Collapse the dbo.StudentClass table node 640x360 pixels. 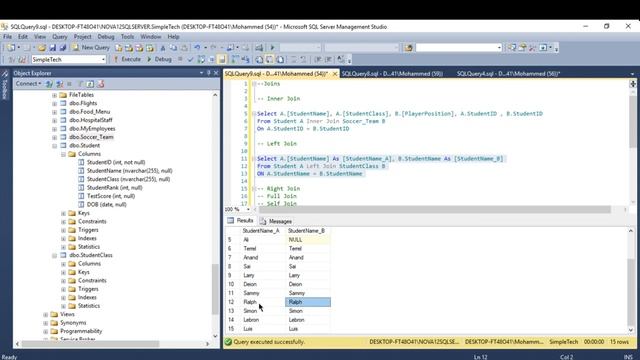pos(54,256)
